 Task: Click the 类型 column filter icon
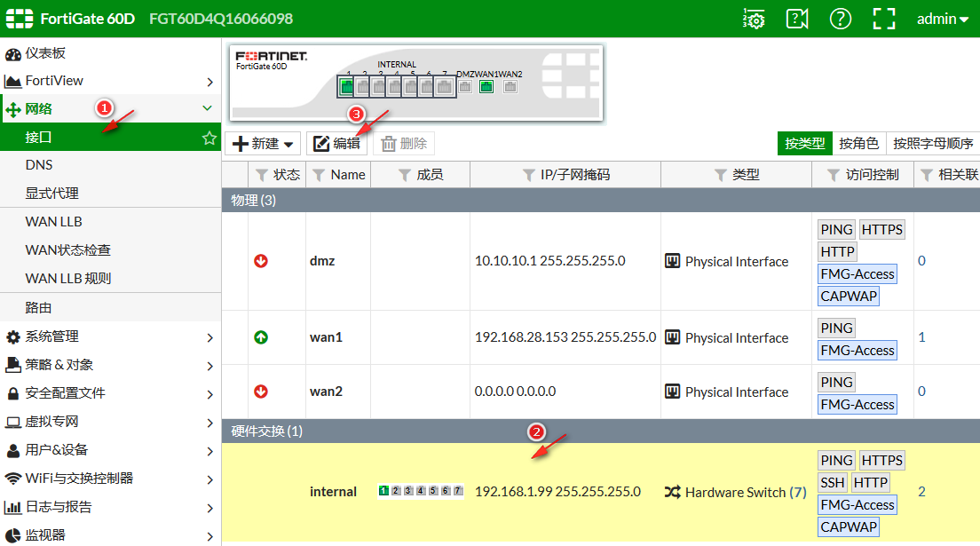pyautogui.click(x=721, y=175)
